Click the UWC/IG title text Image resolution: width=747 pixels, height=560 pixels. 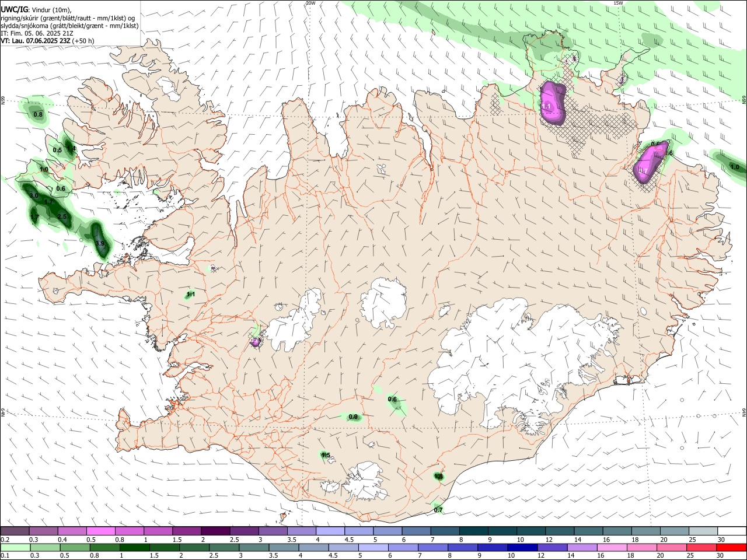tap(14, 9)
